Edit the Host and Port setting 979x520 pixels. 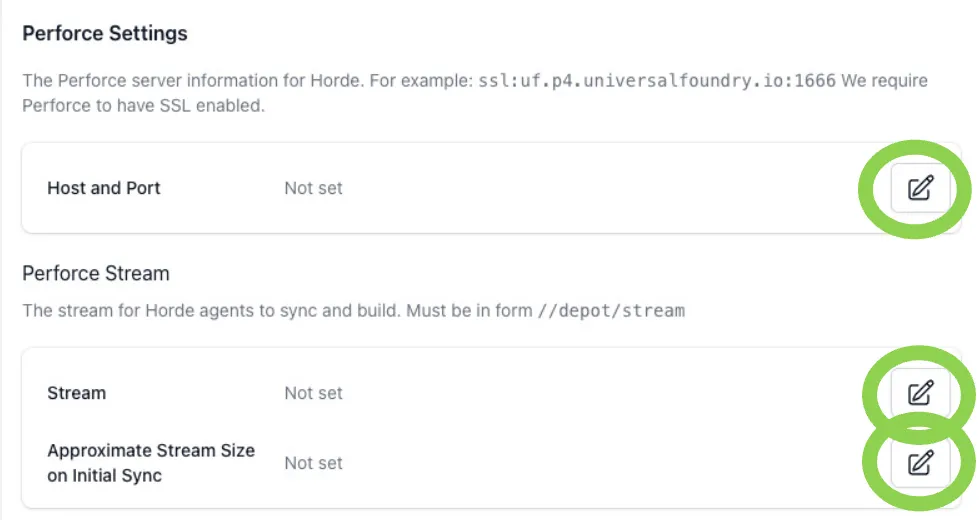(x=919, y=188)
